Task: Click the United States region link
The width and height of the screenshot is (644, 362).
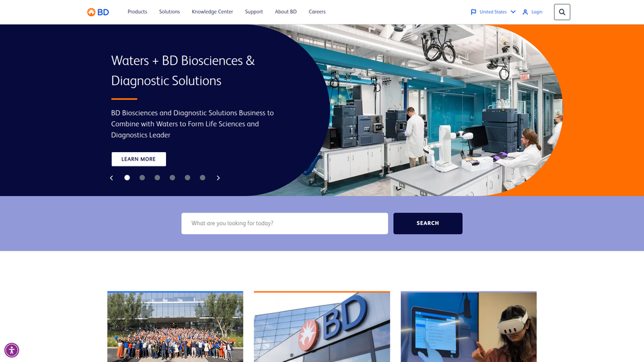Action: tap(493, 12)
